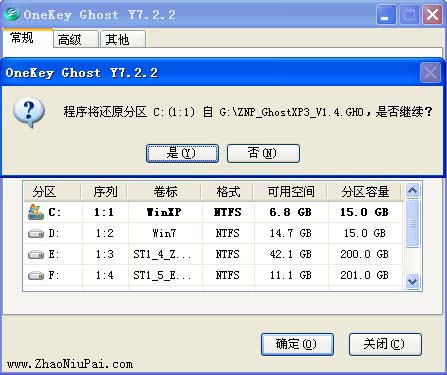
Task: Select the Win7 volume label cell
Action: [165, 233]
